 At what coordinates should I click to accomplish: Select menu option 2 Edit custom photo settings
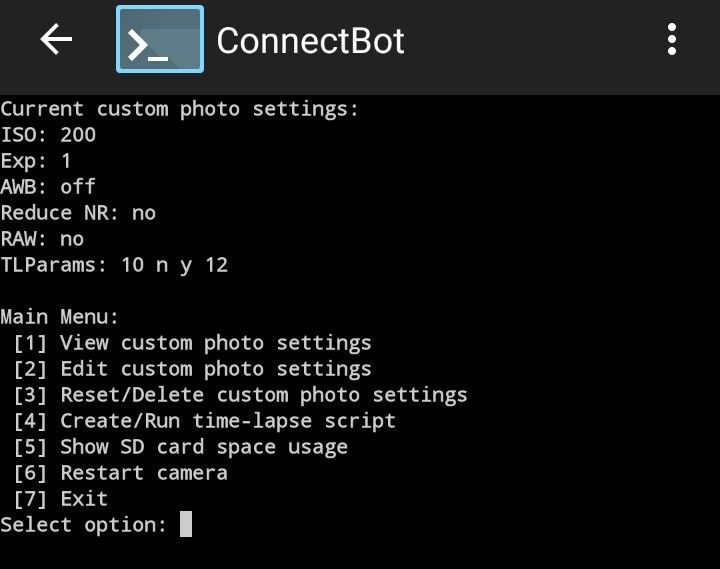click(x=193, y=369)
